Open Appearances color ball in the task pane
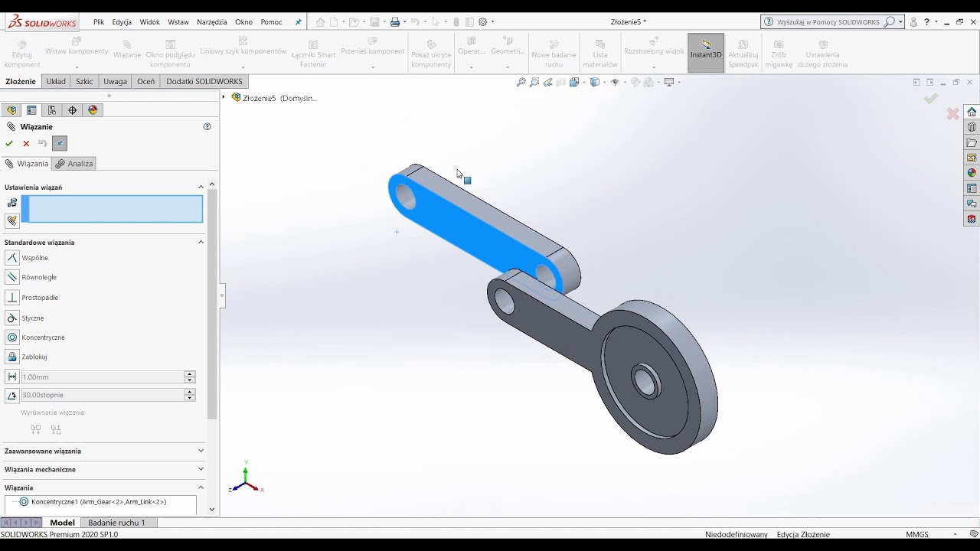The image size is (980, 551). pyautogui.click(x=972, y=173)
